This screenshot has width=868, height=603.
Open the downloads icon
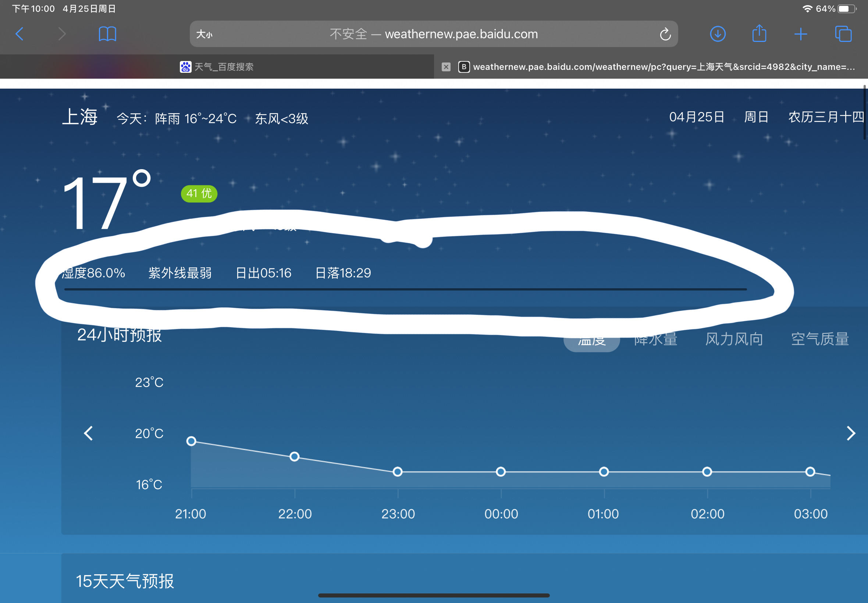[718, 34]
